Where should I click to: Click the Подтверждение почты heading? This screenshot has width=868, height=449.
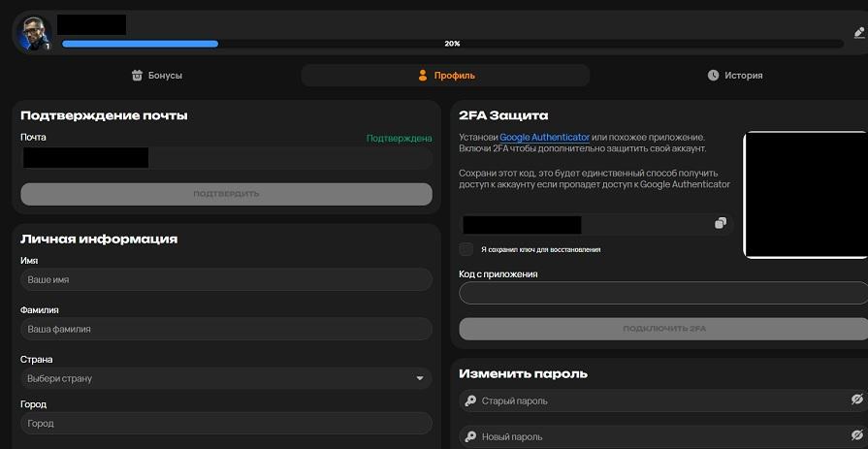click(104, 115)
